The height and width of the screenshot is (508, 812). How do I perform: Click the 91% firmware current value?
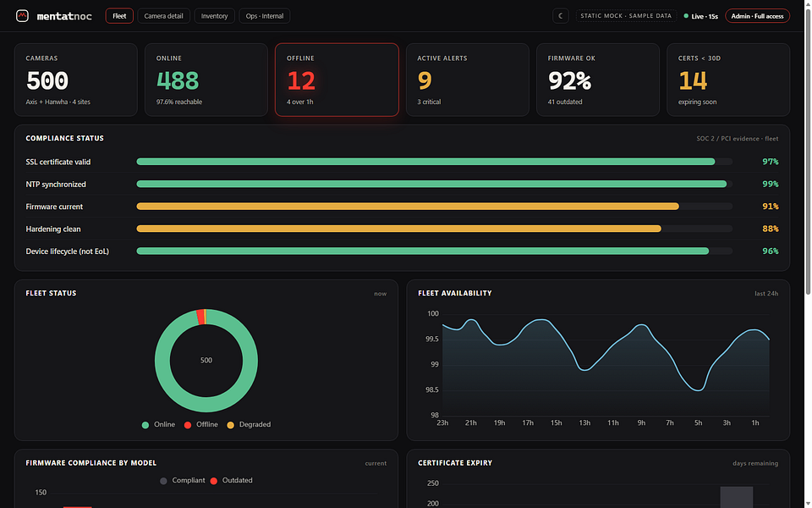(770, 207)
